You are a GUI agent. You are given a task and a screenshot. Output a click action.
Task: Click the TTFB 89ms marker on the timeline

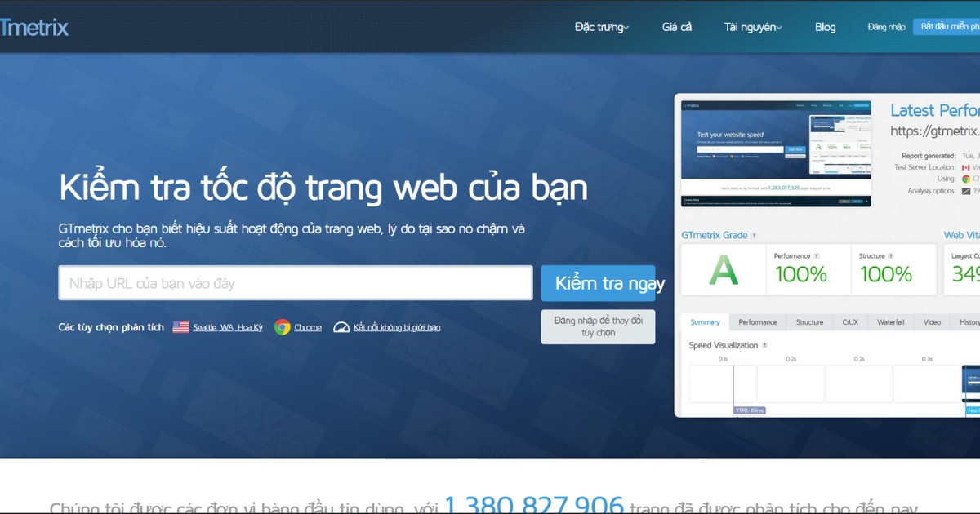pos(748,410)
